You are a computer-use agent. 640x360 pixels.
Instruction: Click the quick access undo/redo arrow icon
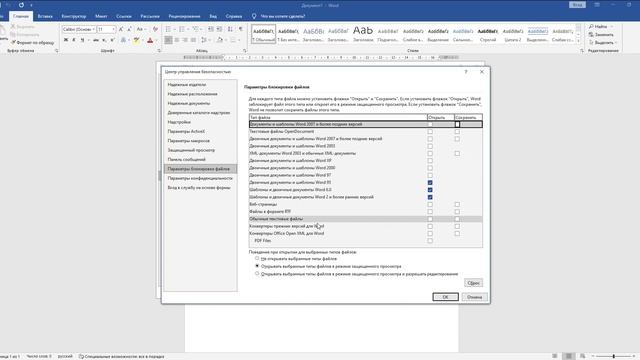pos(21,5)
